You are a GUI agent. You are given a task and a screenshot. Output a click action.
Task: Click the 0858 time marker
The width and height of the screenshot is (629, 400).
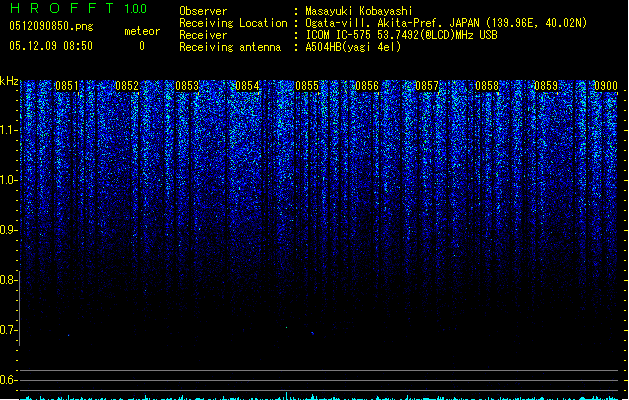pos(487,86)
